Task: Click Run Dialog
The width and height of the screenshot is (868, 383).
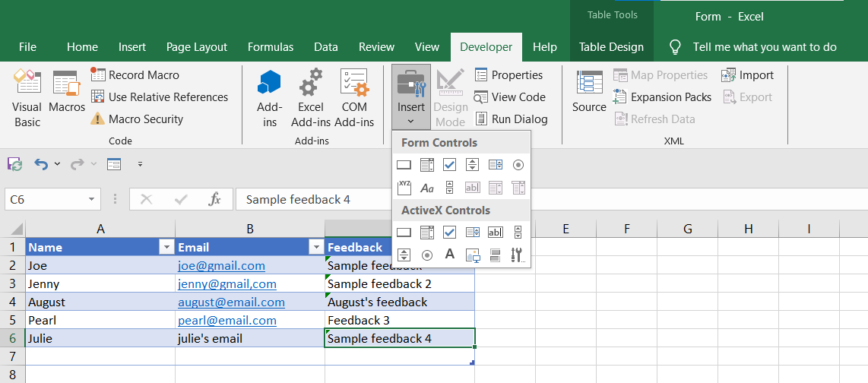Action: click(x=512, y=119)
